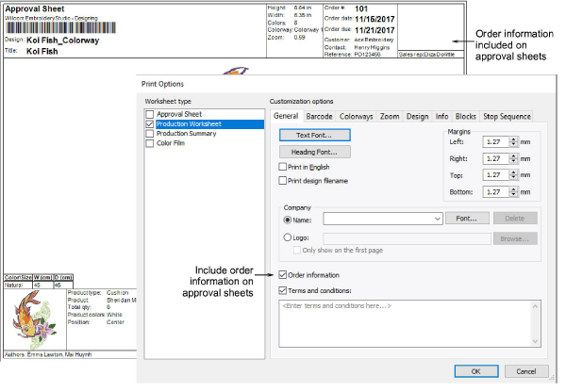Expand the company Name dropdown
The height and width of the screenshot is (392, 566).
coord(439,218)
